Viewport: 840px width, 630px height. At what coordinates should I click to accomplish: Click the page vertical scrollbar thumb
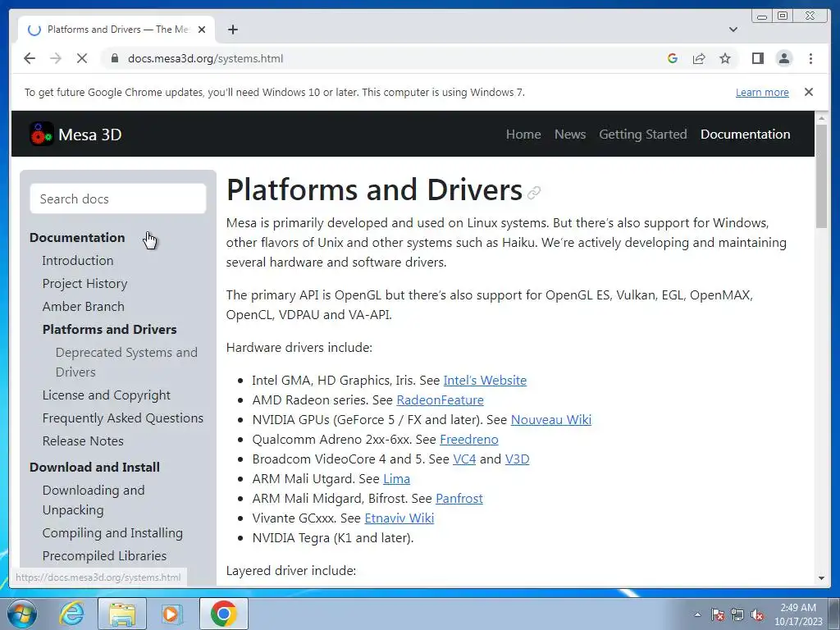pyautogui.click(x=821, y=176)
